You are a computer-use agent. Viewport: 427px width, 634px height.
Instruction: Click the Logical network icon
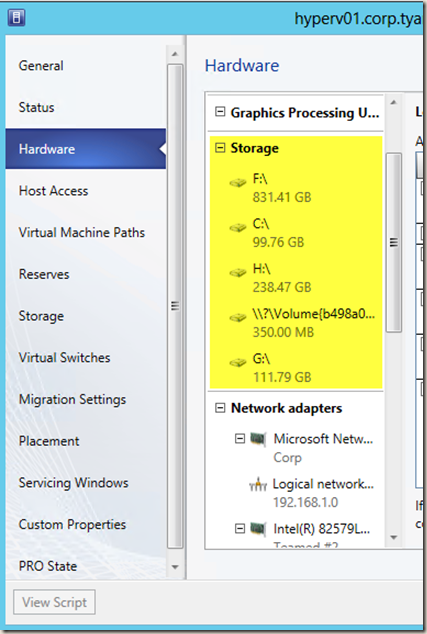[x=258, y=484]
